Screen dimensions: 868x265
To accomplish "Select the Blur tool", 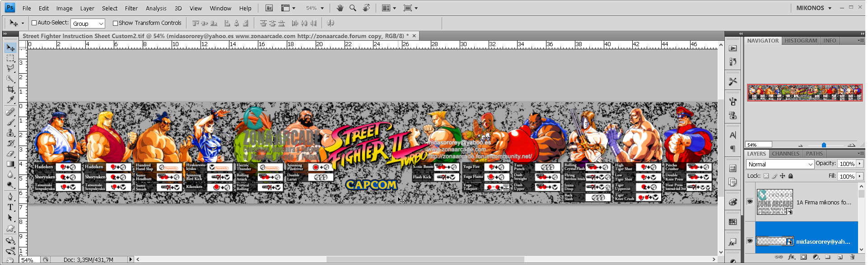I will 10,174.
